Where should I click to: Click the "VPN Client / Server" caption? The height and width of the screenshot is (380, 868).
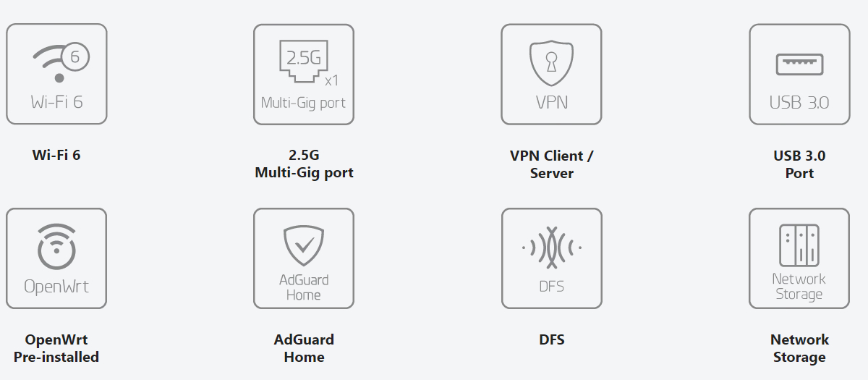(x=551, y=164)
